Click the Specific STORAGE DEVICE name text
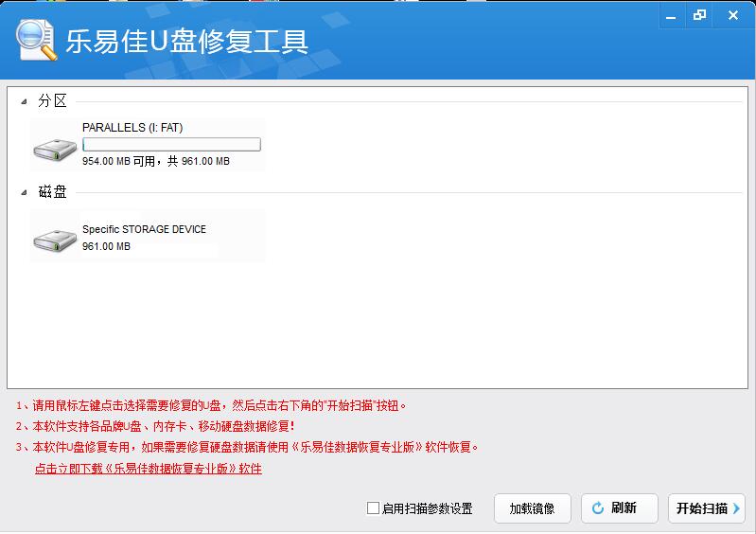 [x=144, y=229]
